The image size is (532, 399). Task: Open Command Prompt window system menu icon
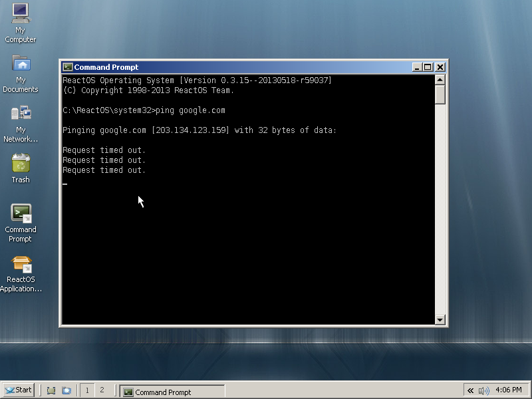click(x=67, y=67)
